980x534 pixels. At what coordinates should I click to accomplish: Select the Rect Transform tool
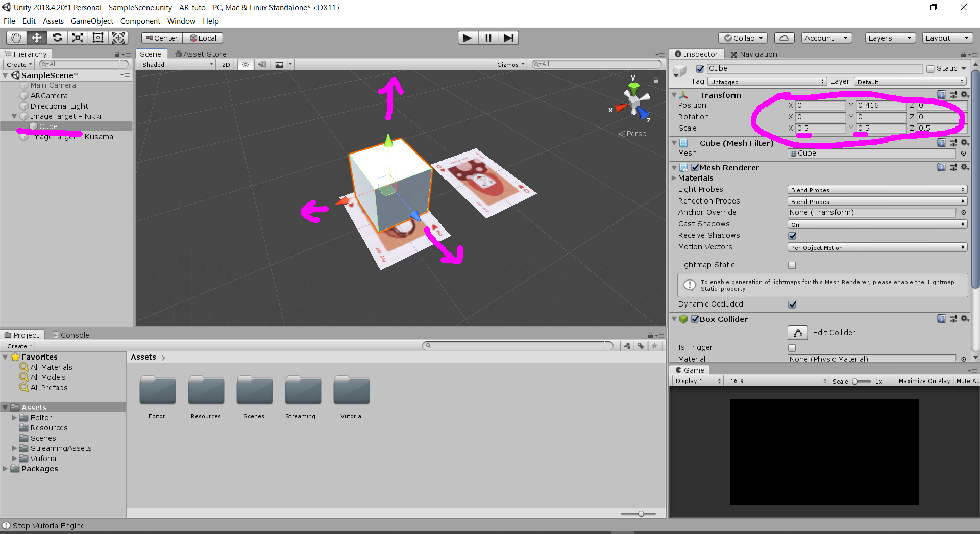coord(98,38)
